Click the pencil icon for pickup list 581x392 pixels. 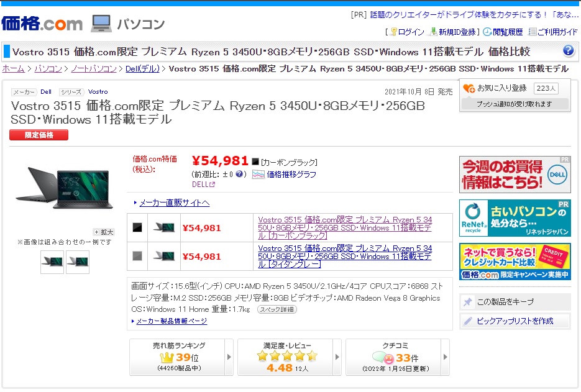click(467, 321)
